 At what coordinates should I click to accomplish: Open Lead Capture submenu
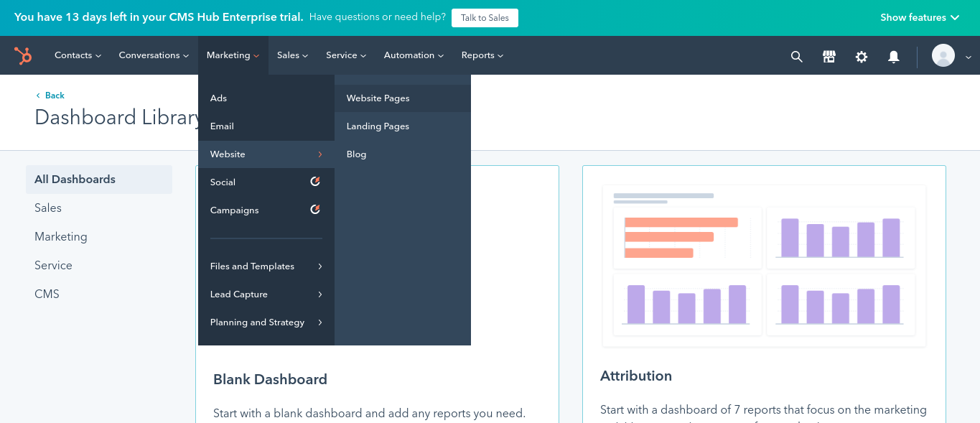[x=266, y=294]
